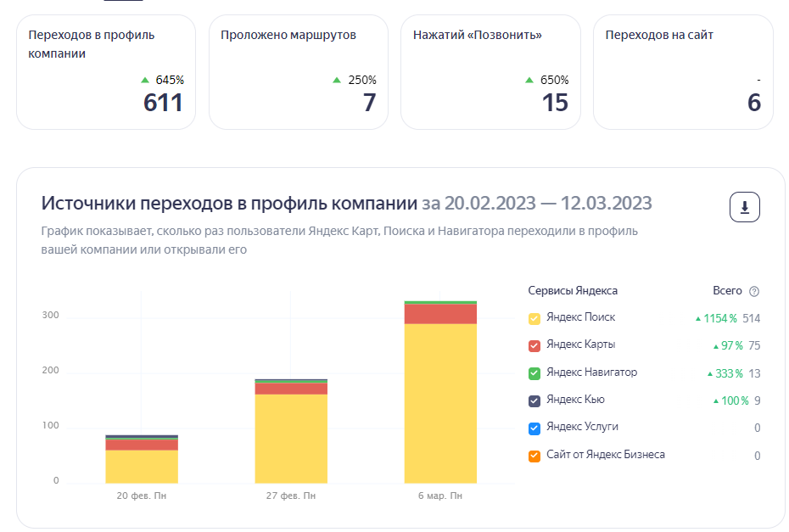This screenshot has width=789, height=532.
Task: Click the 100% growth arrow for Яндекс Кью
Action: coord(731,400)
